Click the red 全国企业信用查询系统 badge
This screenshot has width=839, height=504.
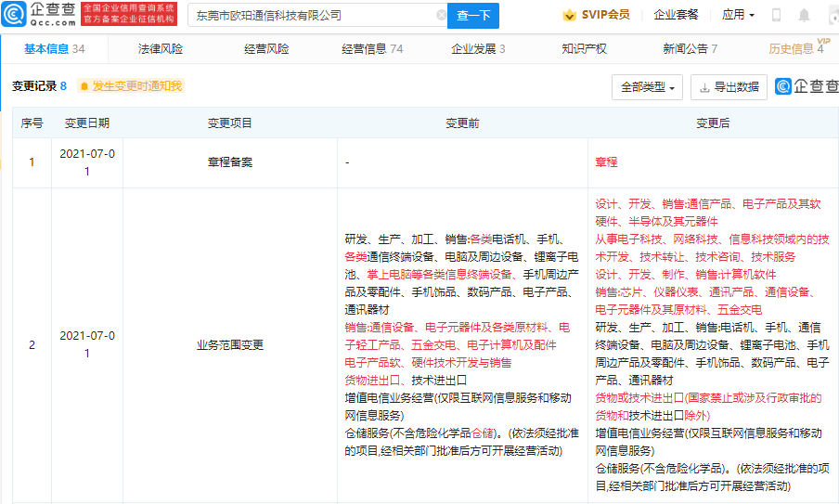(x=129, y=14)
